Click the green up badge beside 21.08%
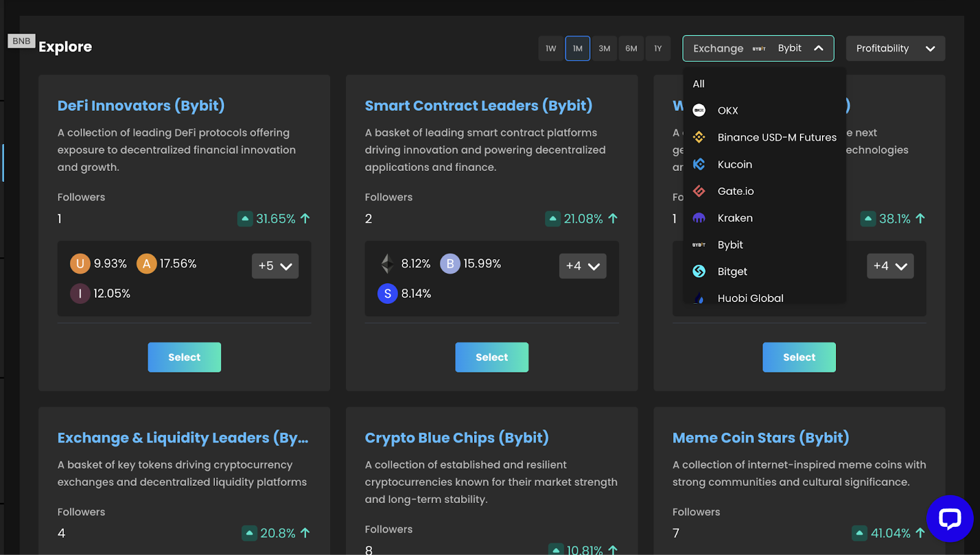The width and height of the screenshot is (980, 555). pyautogui.click(x=553, y=219)
